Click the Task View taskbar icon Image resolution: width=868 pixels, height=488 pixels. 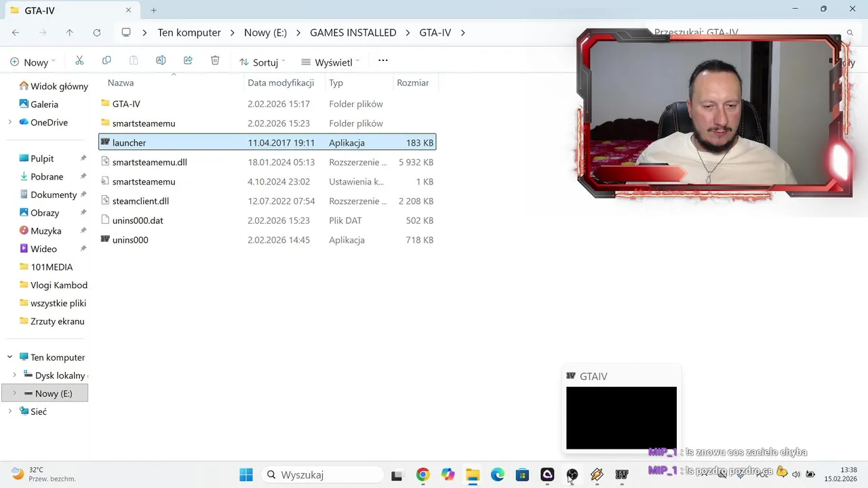click(x=397, y=475)
